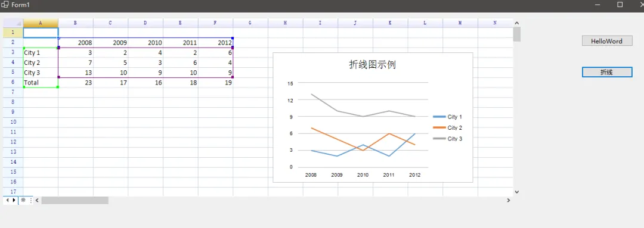The height and width of the screenshot is (228, 644).
Task: Click City 2 orange legend swatch
Action: tap(439, 128)
